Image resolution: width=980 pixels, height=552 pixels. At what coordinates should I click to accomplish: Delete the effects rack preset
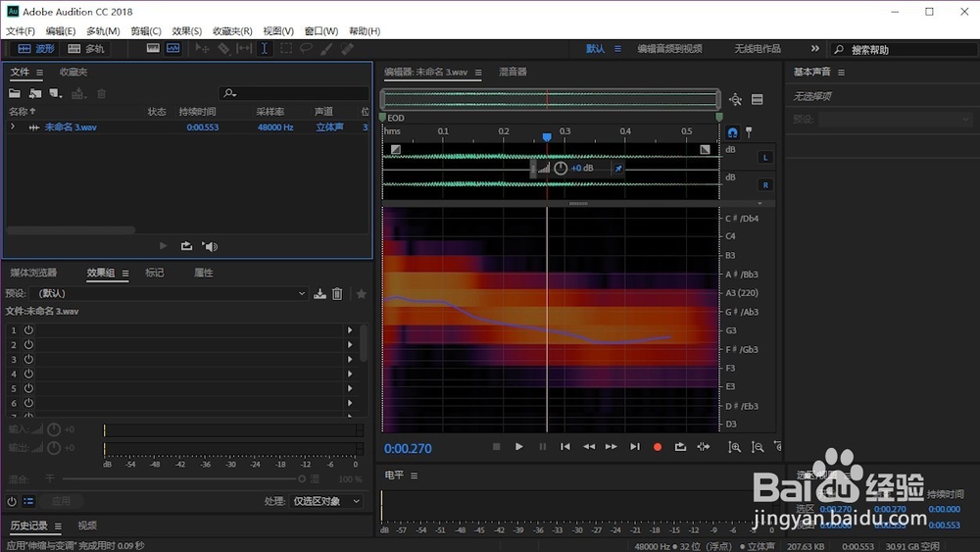pos(337,293)
